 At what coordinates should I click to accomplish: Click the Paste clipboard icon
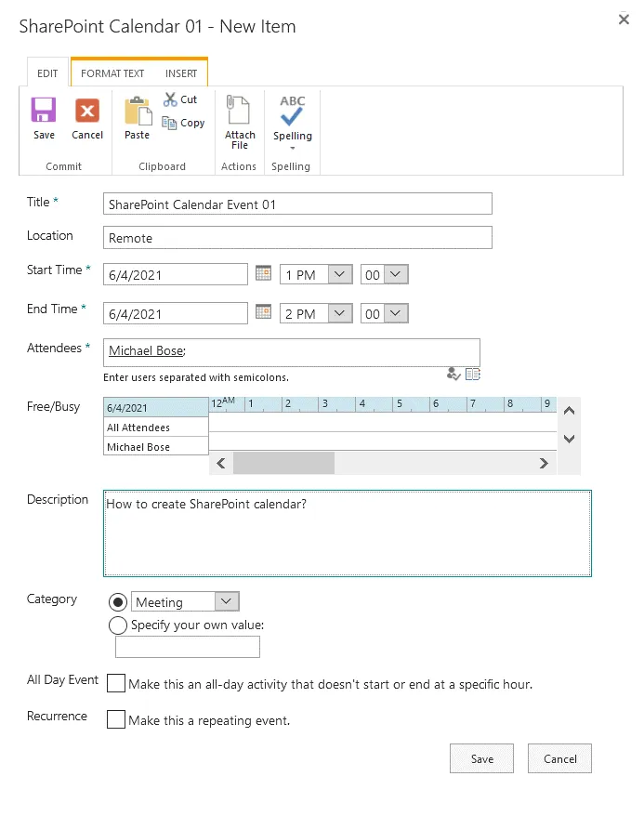[x=138, y=112]
